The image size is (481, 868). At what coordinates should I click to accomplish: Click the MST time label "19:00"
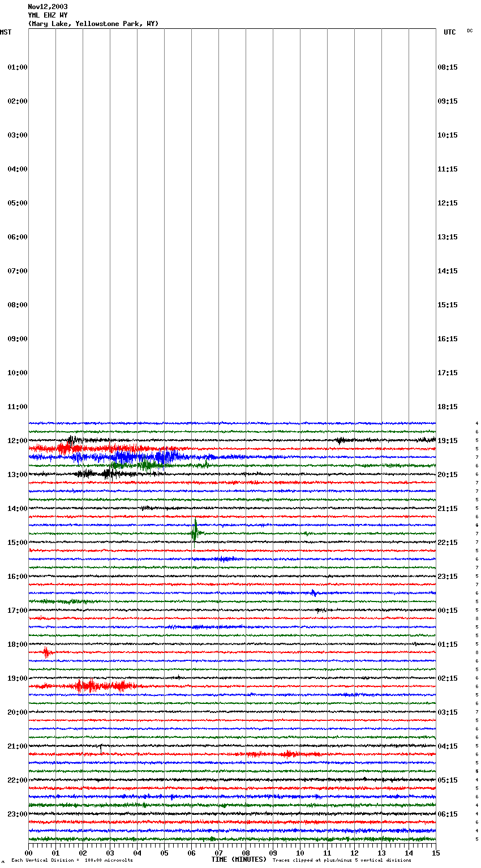click(x=18, y=678)
